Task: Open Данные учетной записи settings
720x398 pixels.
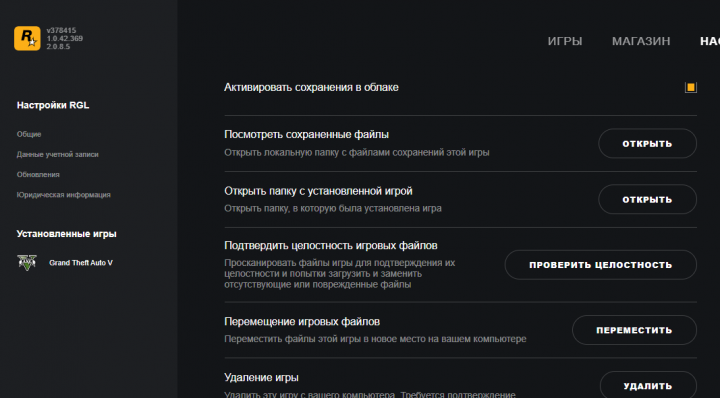Action: point(57,154)
